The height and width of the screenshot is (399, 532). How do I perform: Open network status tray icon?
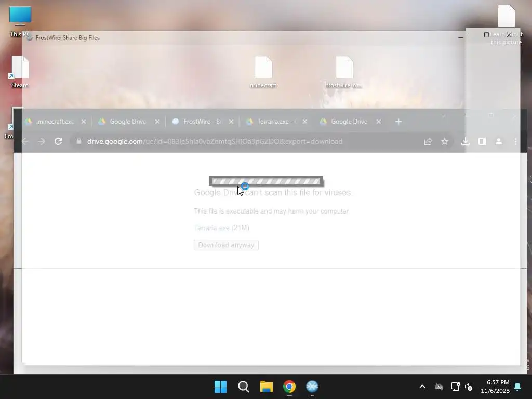coord(455,387)
